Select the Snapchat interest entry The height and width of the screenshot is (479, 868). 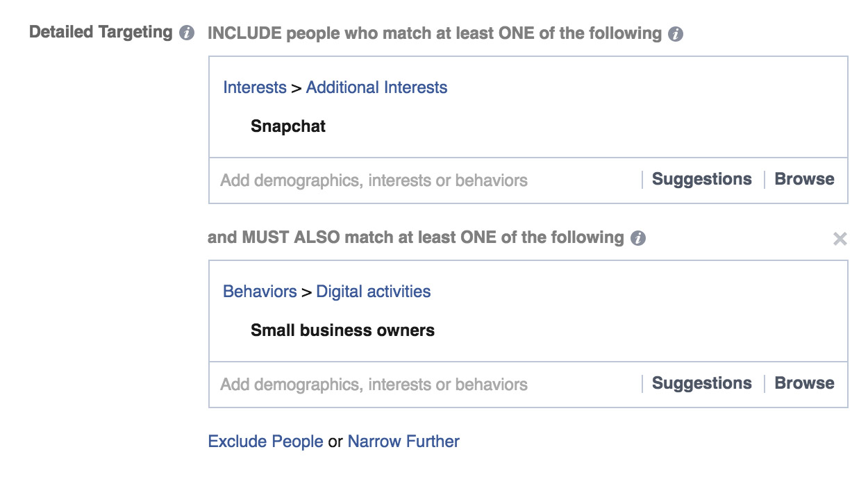point(288,126)
